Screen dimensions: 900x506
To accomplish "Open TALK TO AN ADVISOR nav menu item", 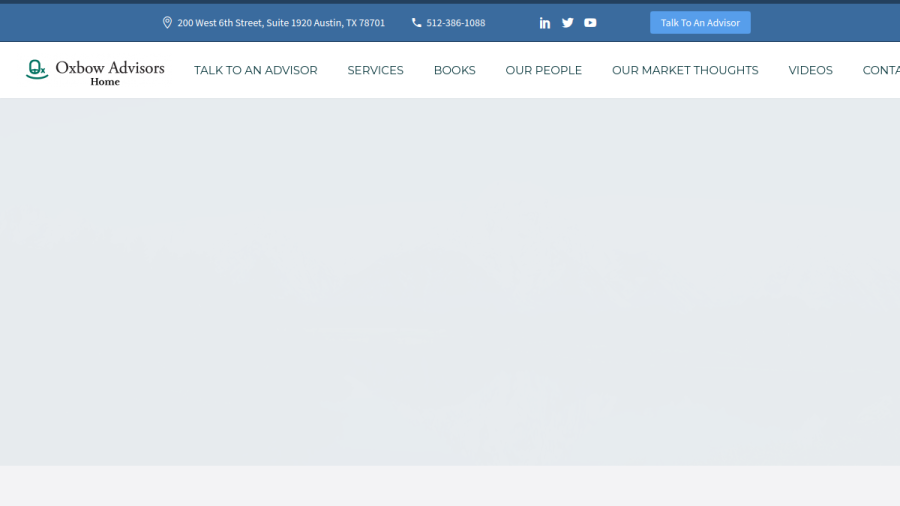I will (x=255, y=70).
